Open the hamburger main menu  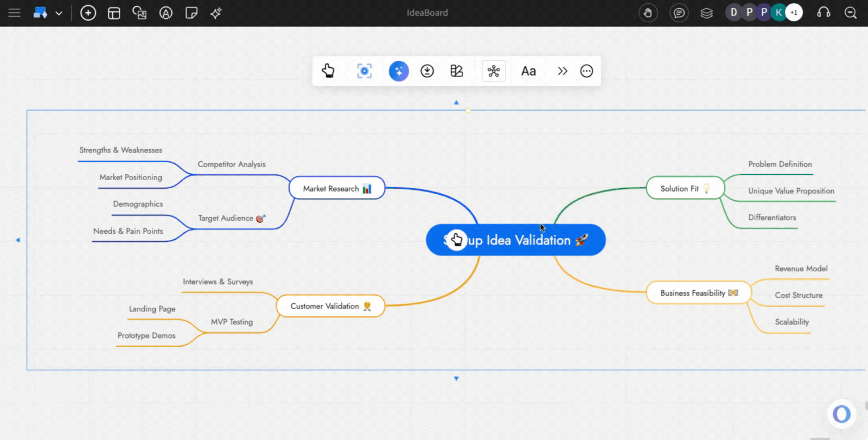(14, 12)
